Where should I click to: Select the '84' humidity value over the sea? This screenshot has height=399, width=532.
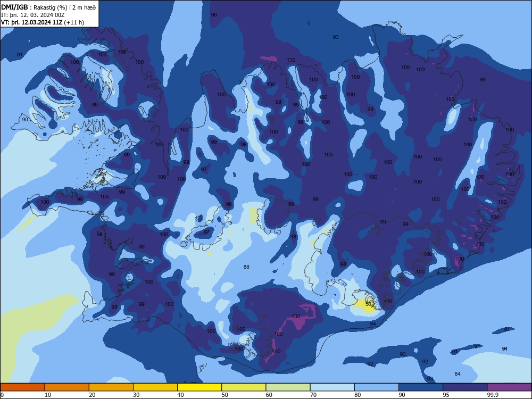point(458,373)
